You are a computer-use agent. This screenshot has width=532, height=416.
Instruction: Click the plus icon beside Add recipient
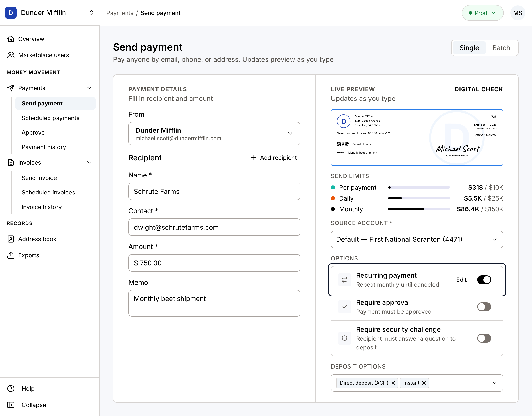pos(254,158)
